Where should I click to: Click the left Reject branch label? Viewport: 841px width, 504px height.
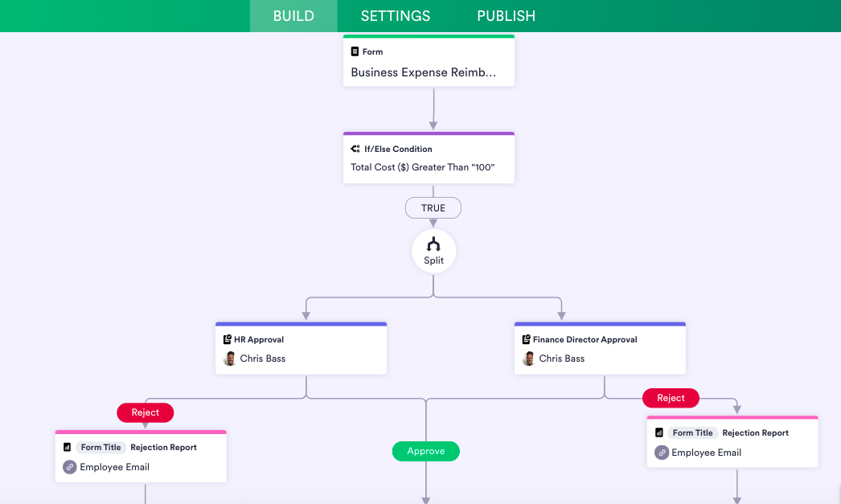click(x=146, y=412)
